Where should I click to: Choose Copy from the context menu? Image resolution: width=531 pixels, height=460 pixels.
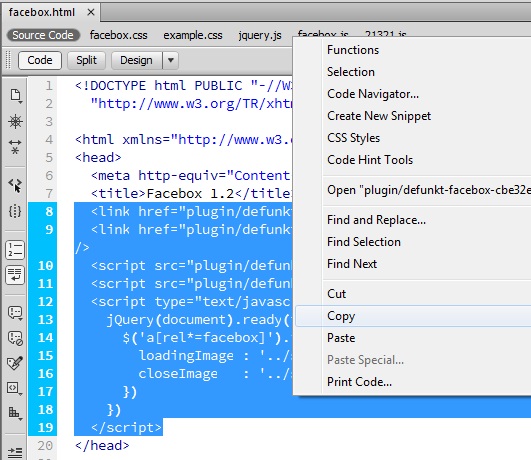(412, 316)
